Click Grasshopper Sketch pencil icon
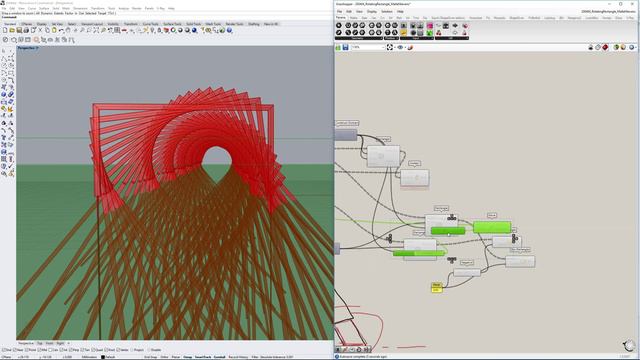 click(410, 47)
